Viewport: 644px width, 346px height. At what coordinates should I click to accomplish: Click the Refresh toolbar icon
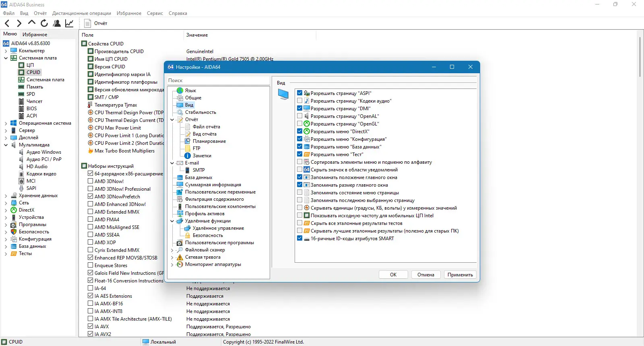coord(44,23)
